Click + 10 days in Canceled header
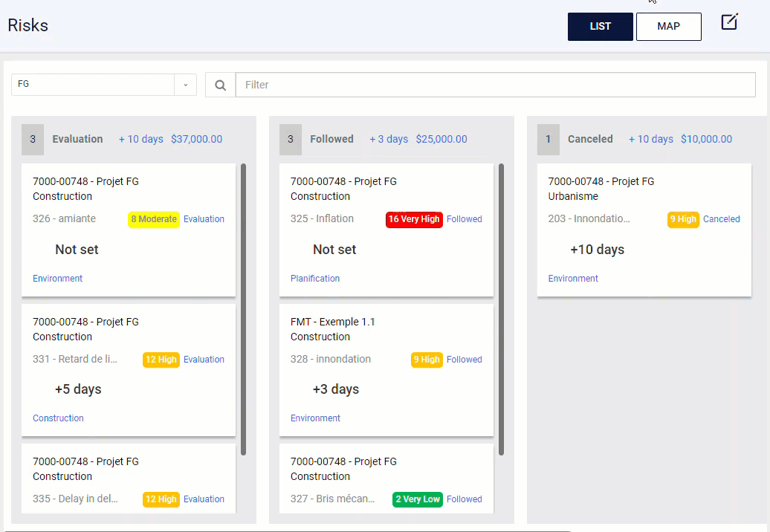 651,139
